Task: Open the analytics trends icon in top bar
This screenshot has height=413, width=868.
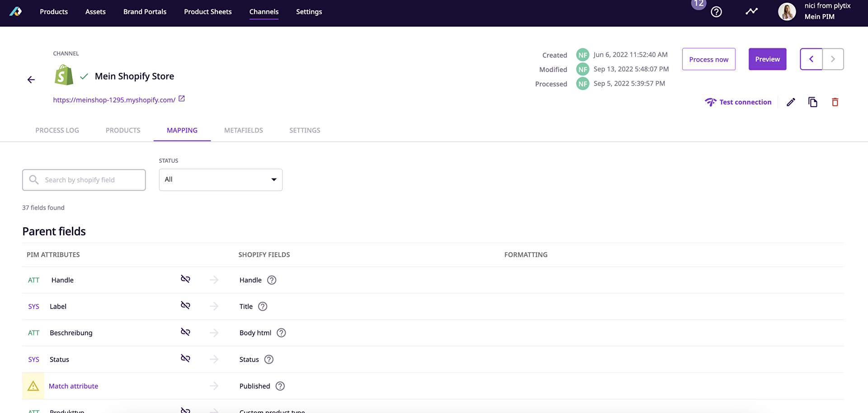Action: pyautogui.click(x=752, y=11)
